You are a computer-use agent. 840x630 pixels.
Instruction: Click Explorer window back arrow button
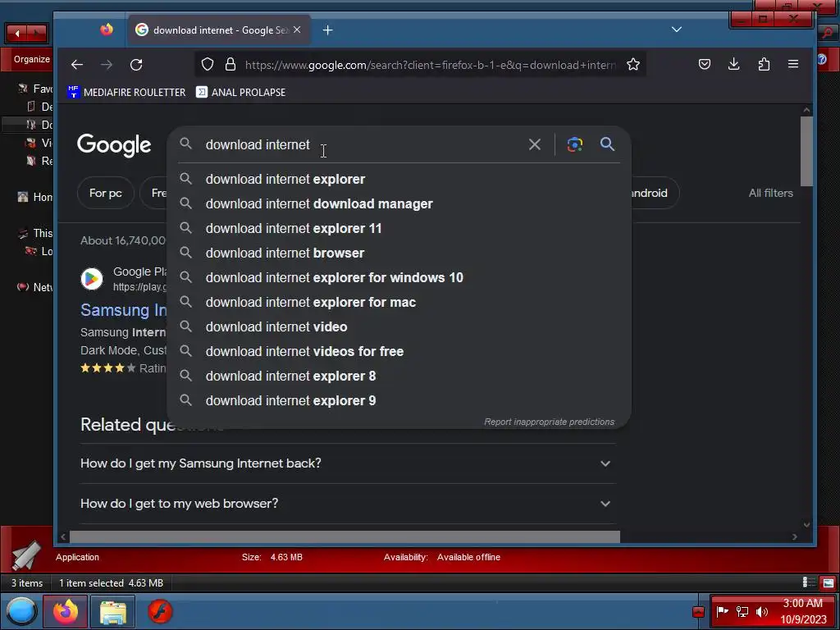tap(17, 33)
